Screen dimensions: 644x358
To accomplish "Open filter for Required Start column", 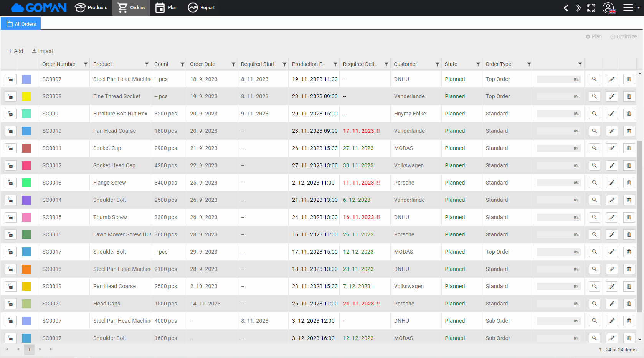I will point(284,64).
